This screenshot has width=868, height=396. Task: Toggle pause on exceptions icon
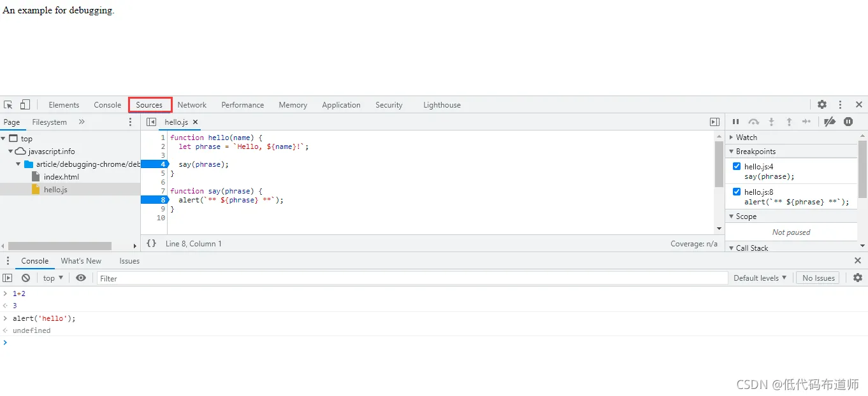848,122
